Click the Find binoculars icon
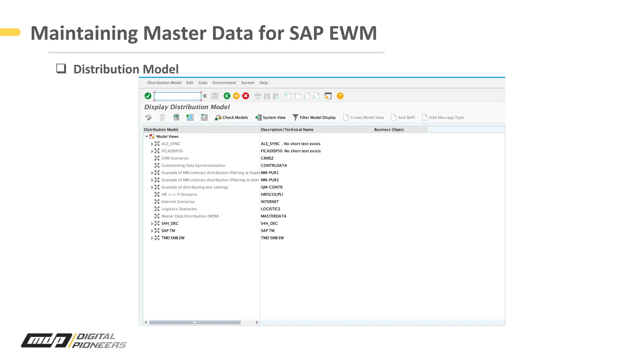Image resolution: width=644 pixels, height=362 pixels. [x=267, y=96]
